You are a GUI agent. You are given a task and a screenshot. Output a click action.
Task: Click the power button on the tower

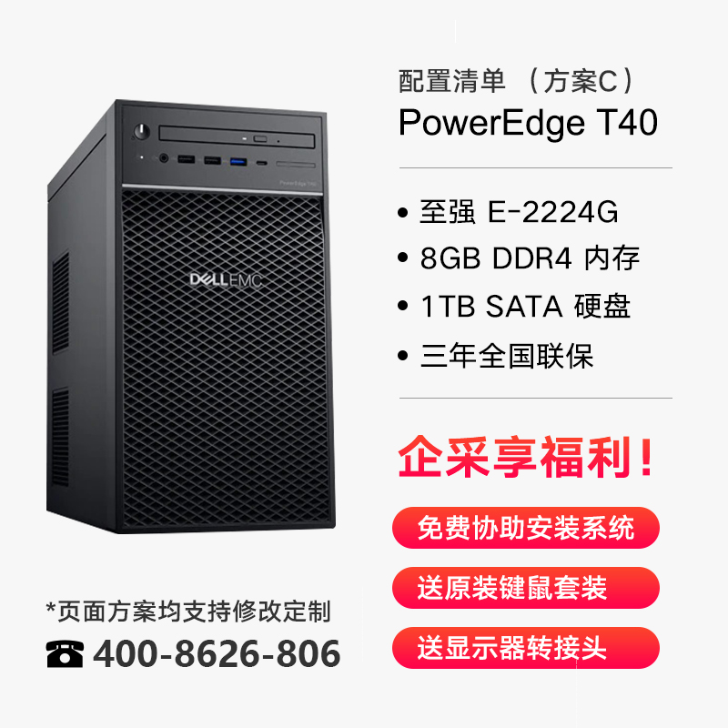(x=142, y=131)
